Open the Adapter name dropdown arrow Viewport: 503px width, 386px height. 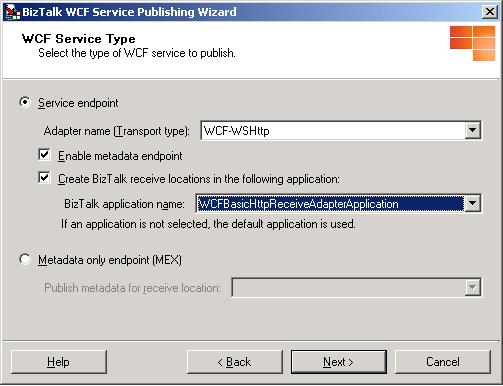click(472, 130)
